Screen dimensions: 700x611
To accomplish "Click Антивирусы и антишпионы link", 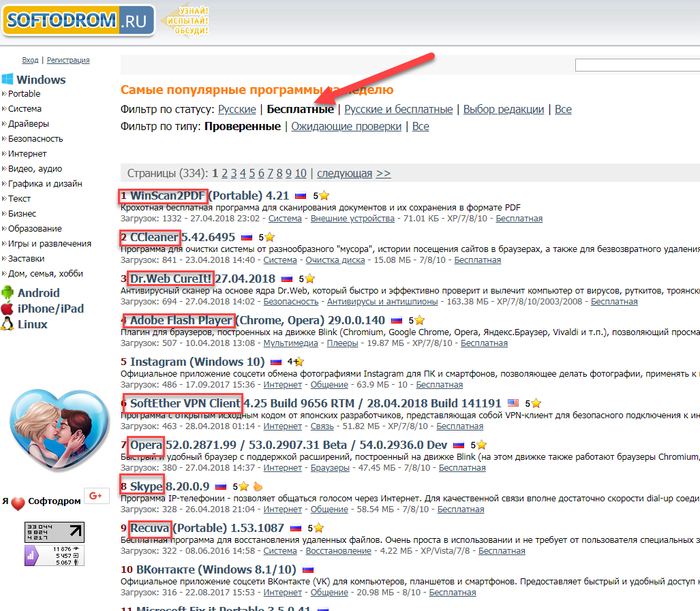I will pos(383,302).
